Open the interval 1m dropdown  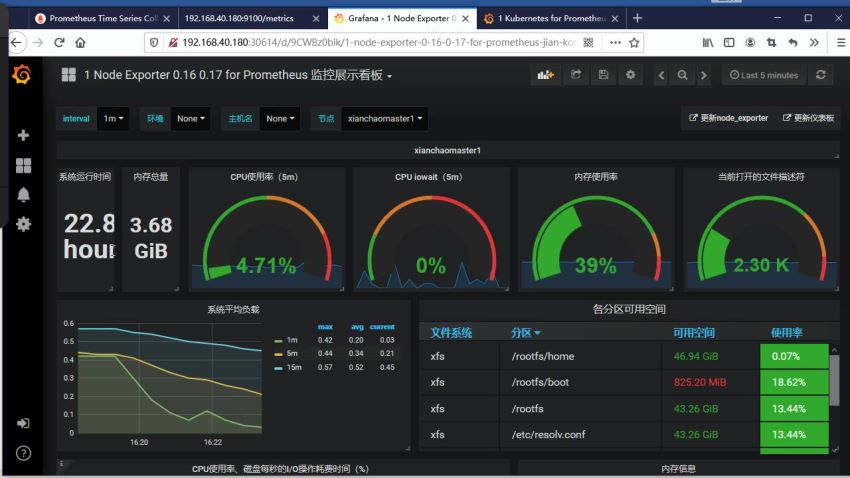pos(113,118)
